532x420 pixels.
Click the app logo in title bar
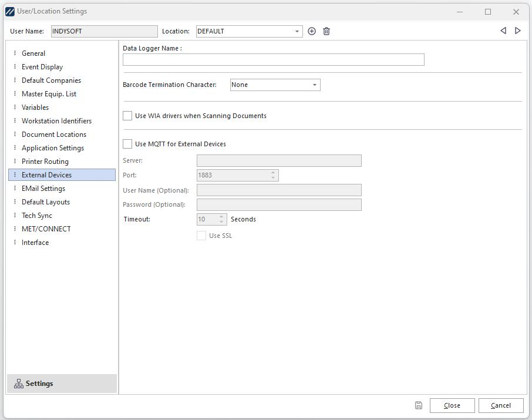coord(10,12)
